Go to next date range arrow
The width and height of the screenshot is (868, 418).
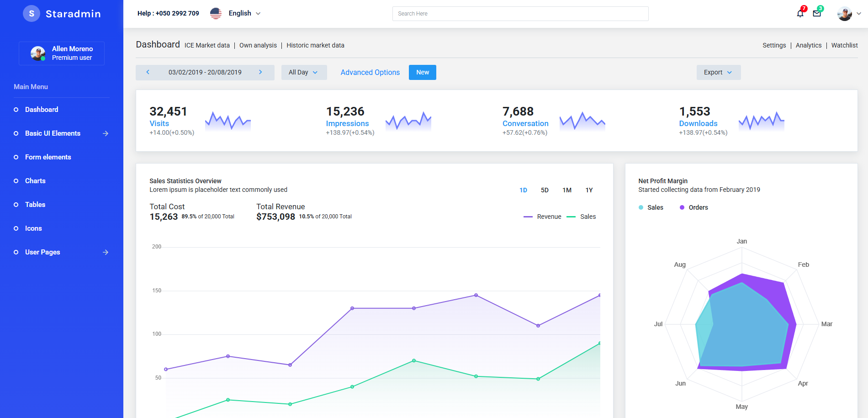tap(260, 72)
